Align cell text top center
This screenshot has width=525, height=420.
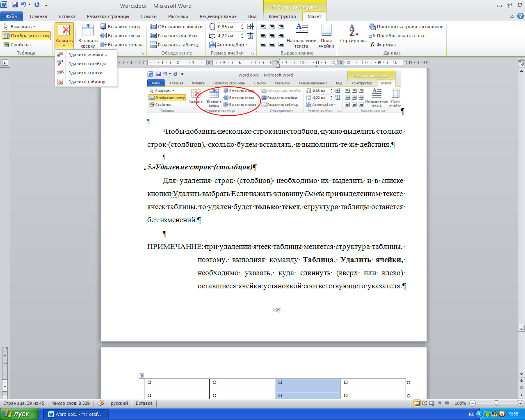(272, 27)
